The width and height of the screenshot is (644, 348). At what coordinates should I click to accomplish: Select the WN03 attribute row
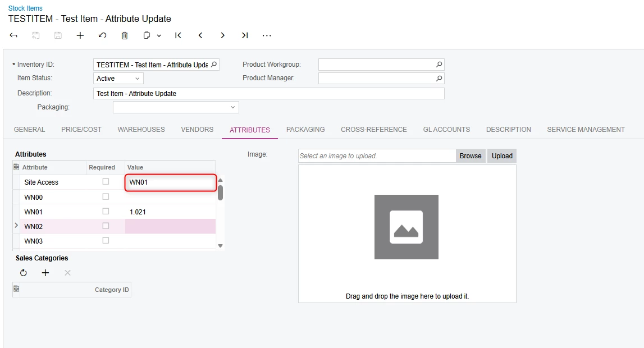pos(114,241)
